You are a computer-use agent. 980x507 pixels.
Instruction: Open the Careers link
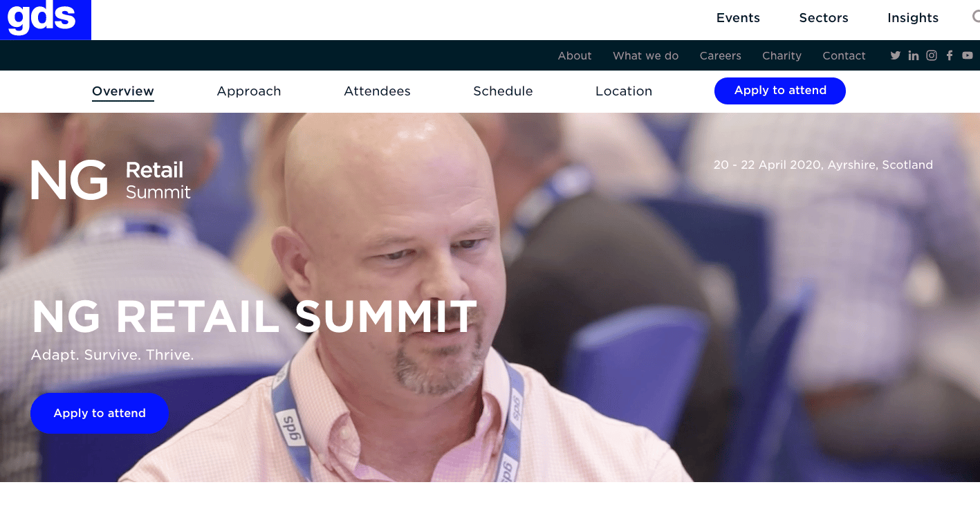point(720,56)
